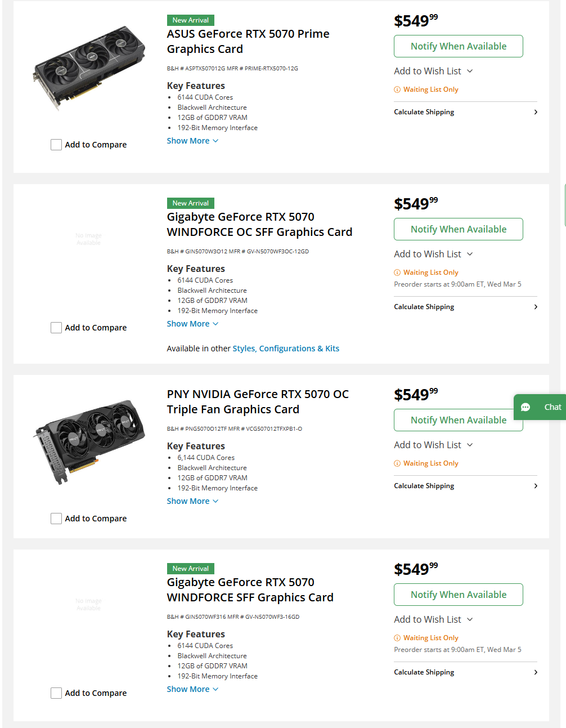Open Add to Wish List dropdown for PNY card
Image resolution: width=566 pixels, height=728 pixels.
coord(433,445)
